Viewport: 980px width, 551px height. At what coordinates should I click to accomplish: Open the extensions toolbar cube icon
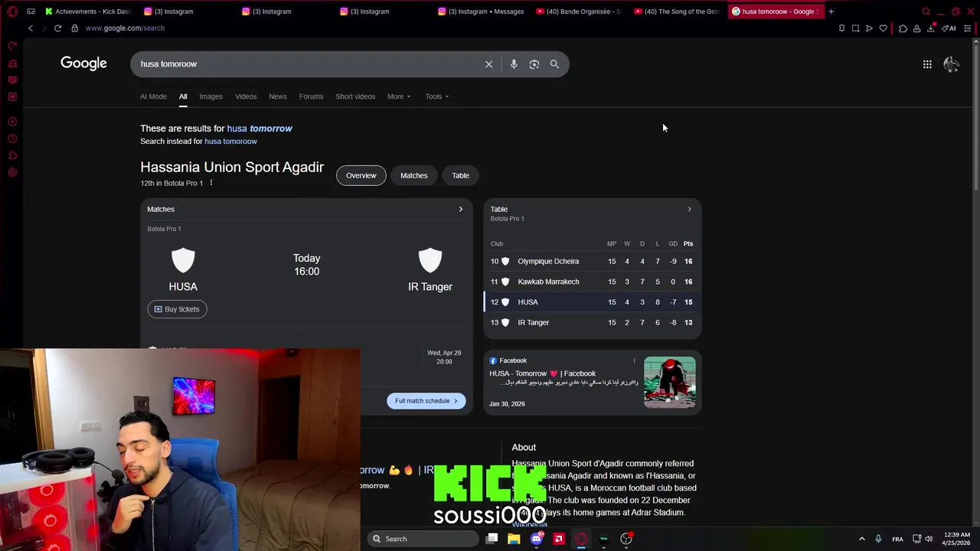click(903, 28)
